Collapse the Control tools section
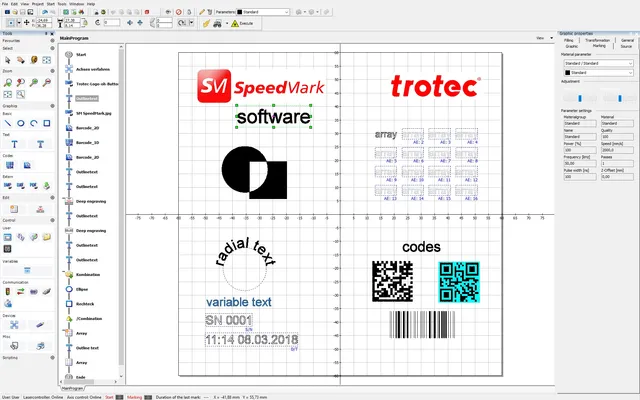This screenshot has height=400, width=640. coord(52,220)
